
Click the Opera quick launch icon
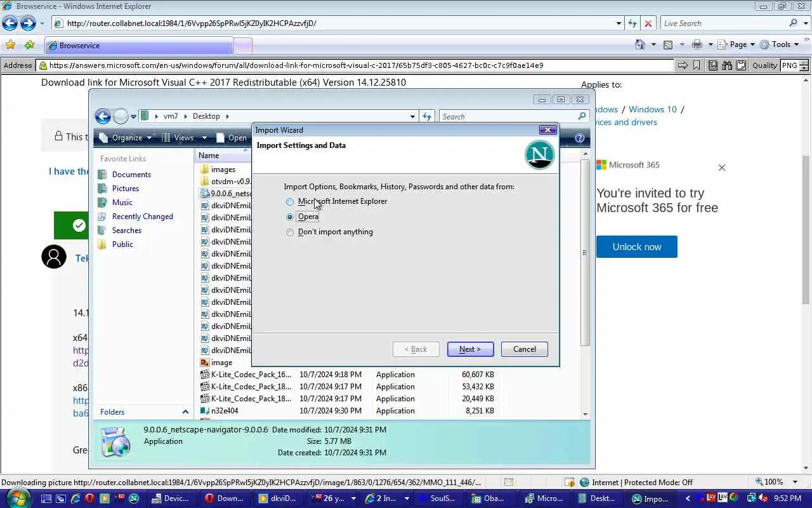(90, 498)
